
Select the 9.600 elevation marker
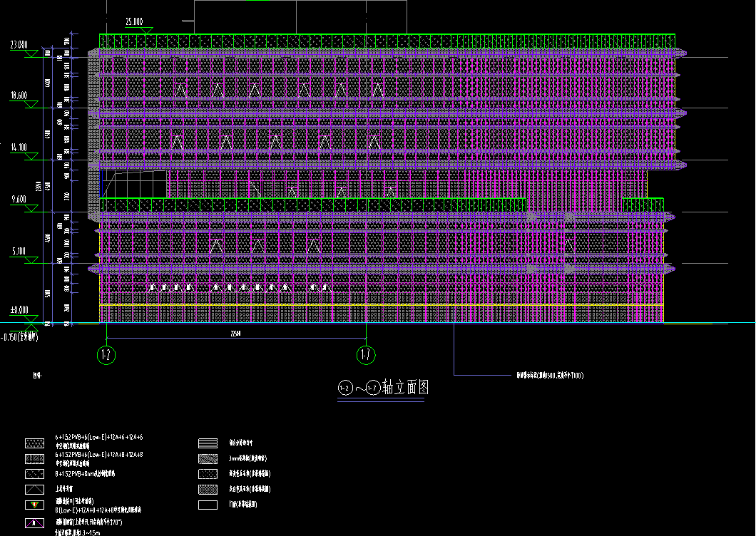point(31,208)
